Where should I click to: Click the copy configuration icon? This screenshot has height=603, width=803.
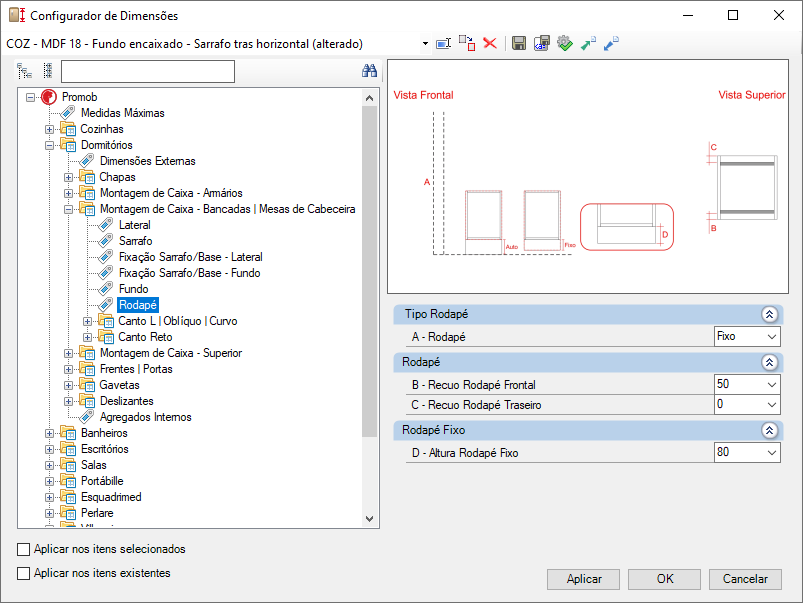(x=467, y=44)
